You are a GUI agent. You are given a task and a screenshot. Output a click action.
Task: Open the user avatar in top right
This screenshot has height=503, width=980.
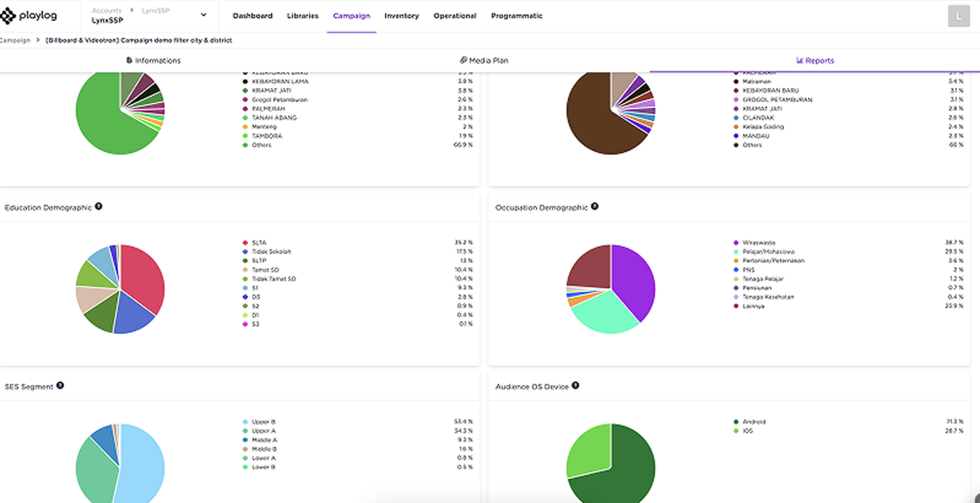[x=958, y=16]
